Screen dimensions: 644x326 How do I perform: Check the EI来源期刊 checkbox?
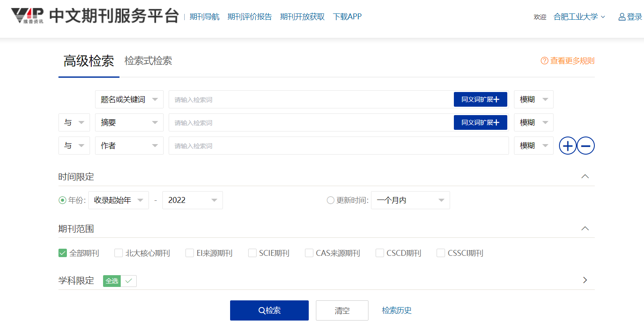(190, 253)
